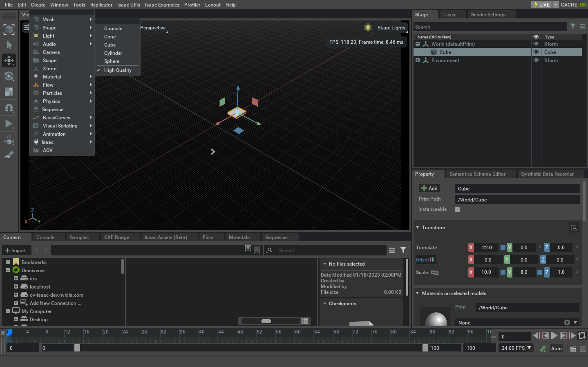Toggle the snap magnet tool
Viewport: 588px width, 367px height.
[9, 107]
